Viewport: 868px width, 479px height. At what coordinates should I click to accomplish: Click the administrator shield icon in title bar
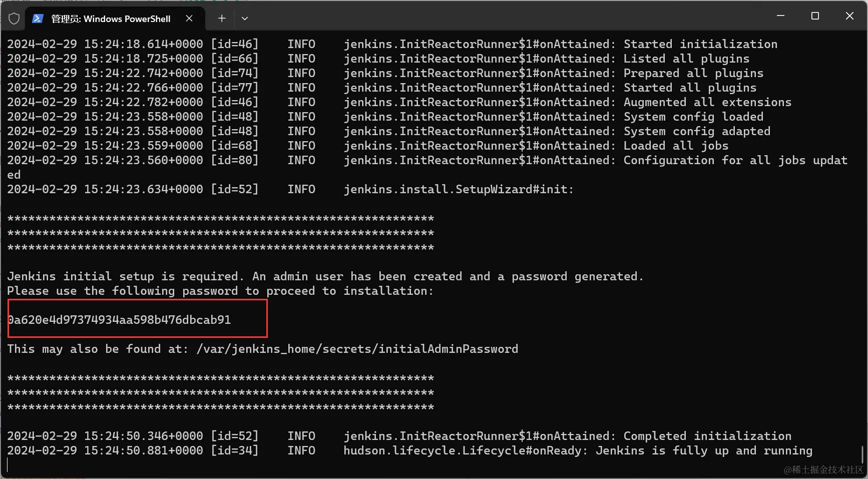(x=14, y=19)
